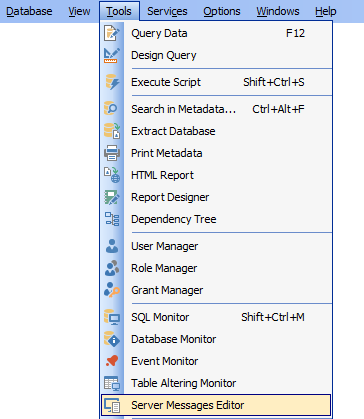The image size is (364, 419).
Task: Click the Server Messages Editor icon
Action: click(x=112, y=405)
